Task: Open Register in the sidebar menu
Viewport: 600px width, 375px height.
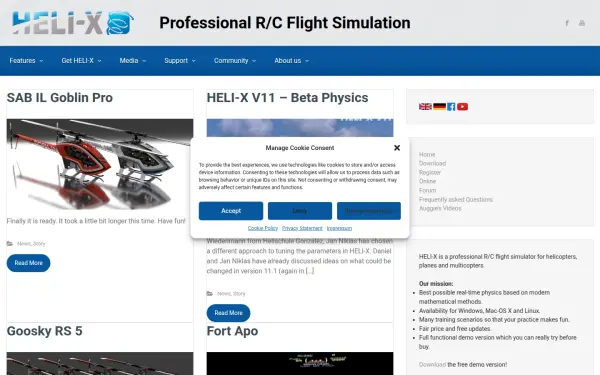Action: click(x=430, y=173)
